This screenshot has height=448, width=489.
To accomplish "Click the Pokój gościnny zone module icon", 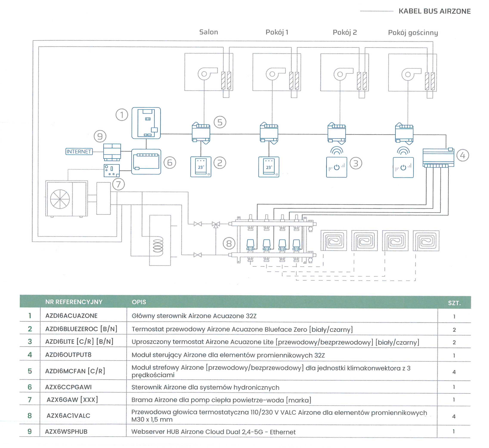I will [404, 134].
